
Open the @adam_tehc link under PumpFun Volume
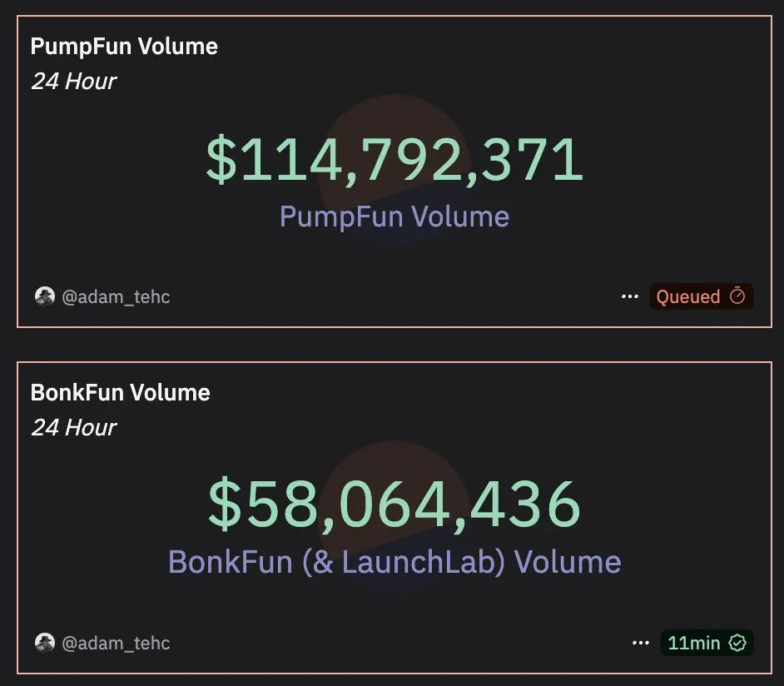pyautogui.click(x=116, y=297)
